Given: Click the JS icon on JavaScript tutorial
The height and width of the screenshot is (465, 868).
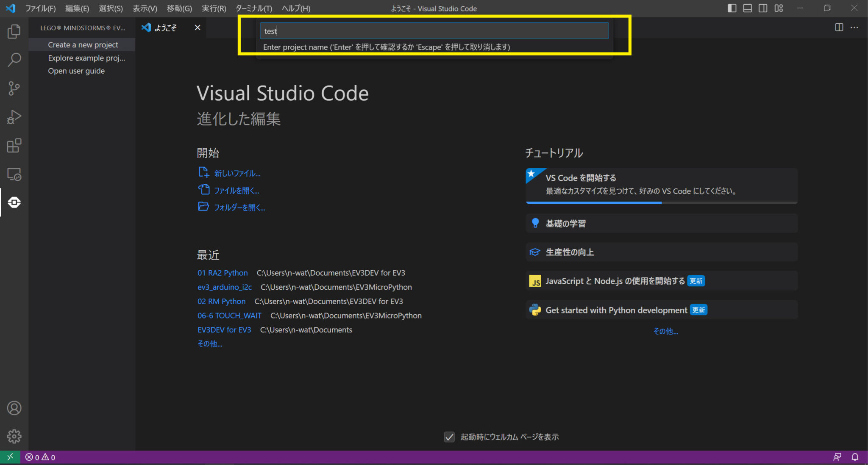Looking at the screenshot, I should point(535,281).
